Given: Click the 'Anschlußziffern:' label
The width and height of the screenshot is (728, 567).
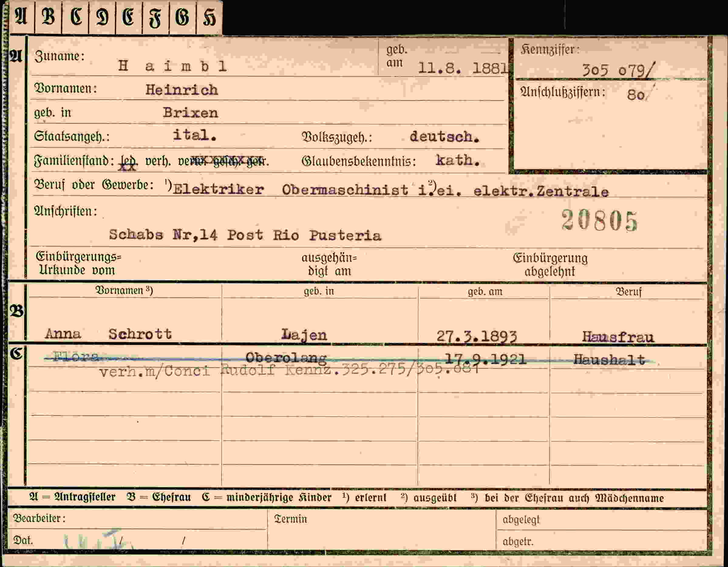Looking at the screenshot, I should (x=563, y=92).
